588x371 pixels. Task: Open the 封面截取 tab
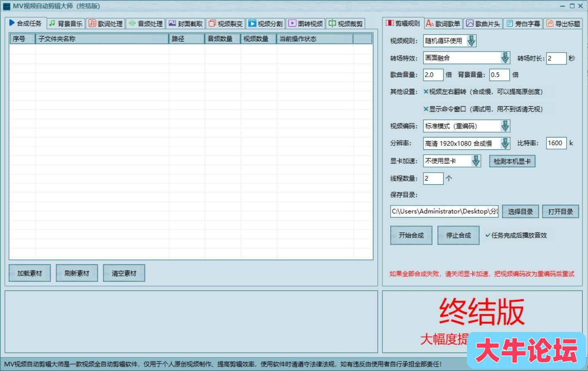185,24
